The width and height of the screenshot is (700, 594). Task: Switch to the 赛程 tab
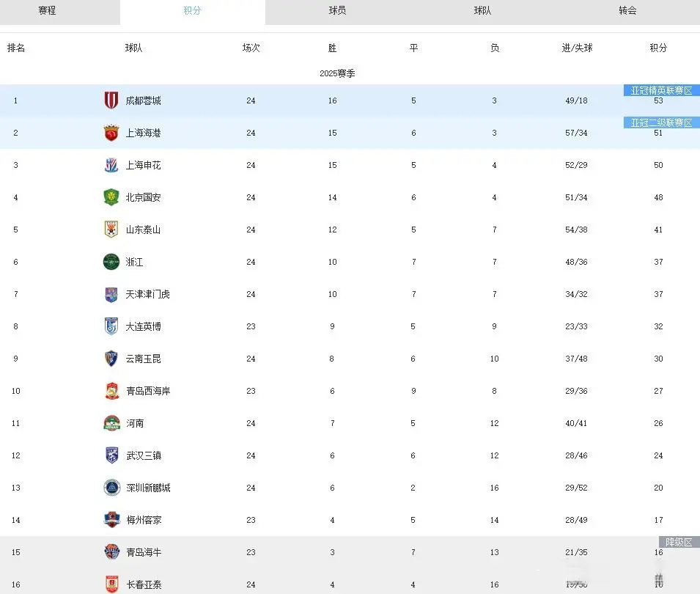47,11
